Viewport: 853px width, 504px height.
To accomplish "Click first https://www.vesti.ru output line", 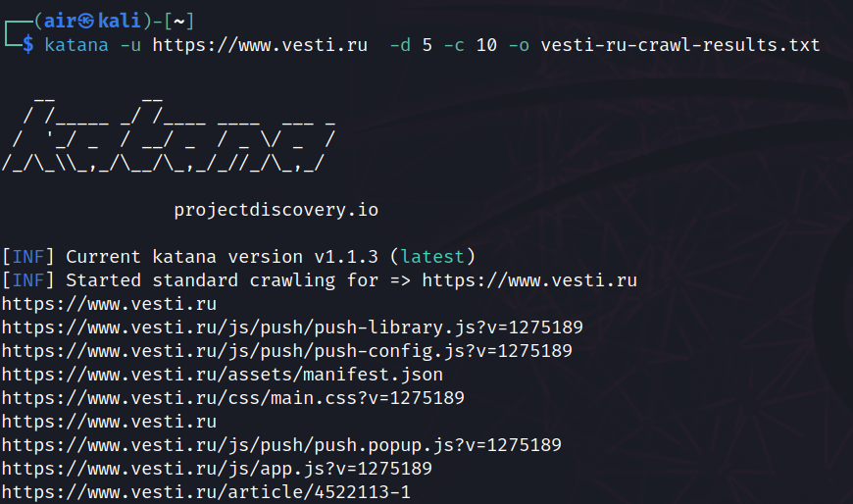I will point(109,304).
